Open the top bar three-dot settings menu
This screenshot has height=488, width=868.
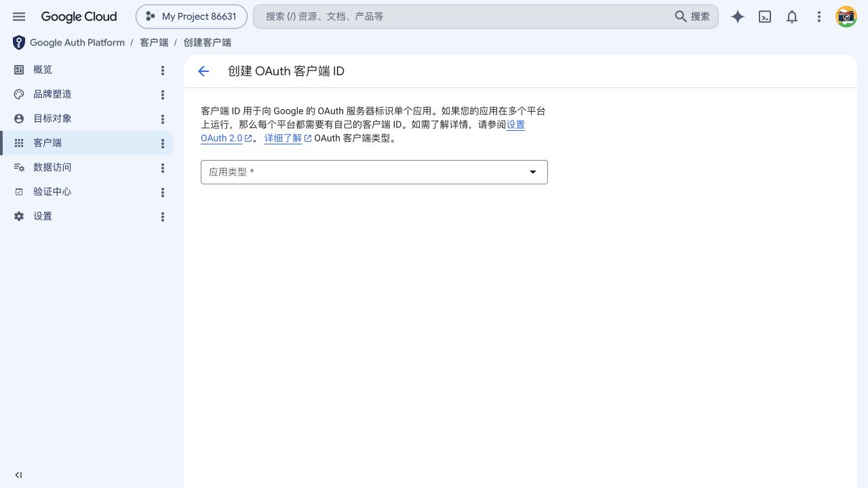point(819,17)
